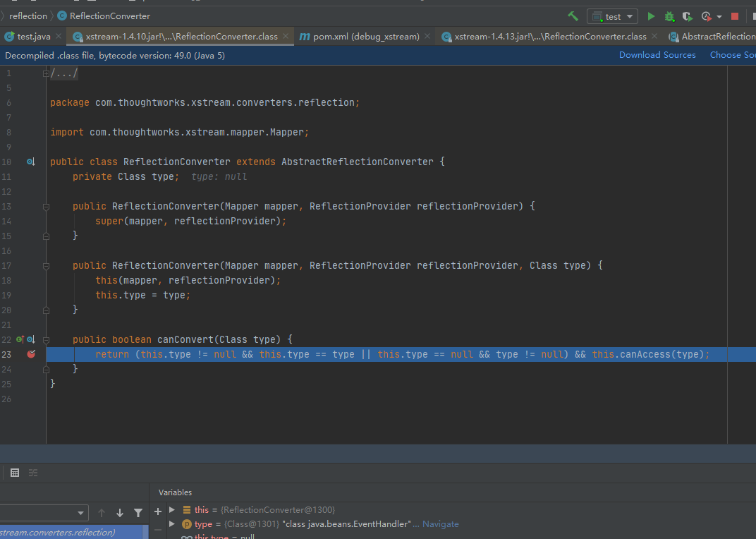This screenshot has height=539, width=756.
Task: Collapse the fold end marker on line 15
Action: [47, 236]
